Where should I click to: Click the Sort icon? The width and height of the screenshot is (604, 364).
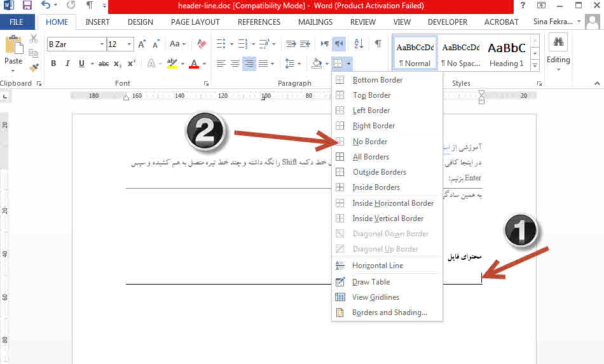click(x=359, y=44)
